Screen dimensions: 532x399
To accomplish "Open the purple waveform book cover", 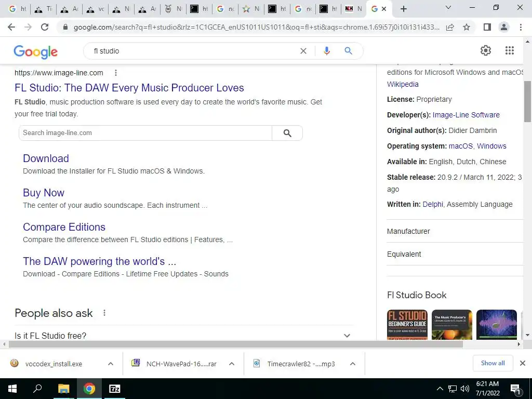I will pyautogui.click(x=496, y=325).
